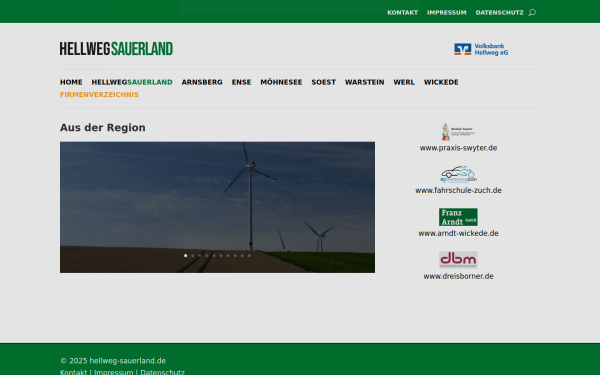This screenshot has height=375, width=600.
Task: Open the search magnifier icon
Action: (x=532, y=13)
